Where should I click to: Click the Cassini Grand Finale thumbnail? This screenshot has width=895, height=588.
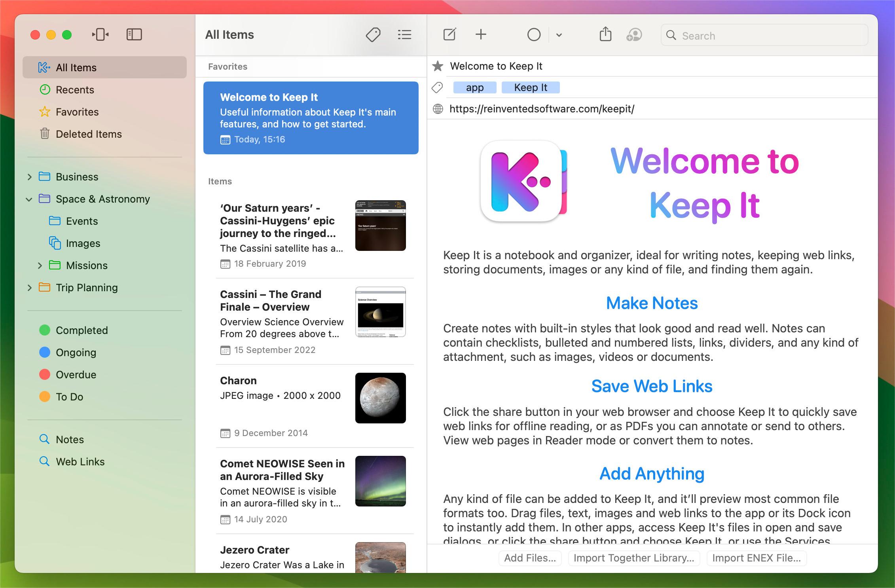pos(380,312)
